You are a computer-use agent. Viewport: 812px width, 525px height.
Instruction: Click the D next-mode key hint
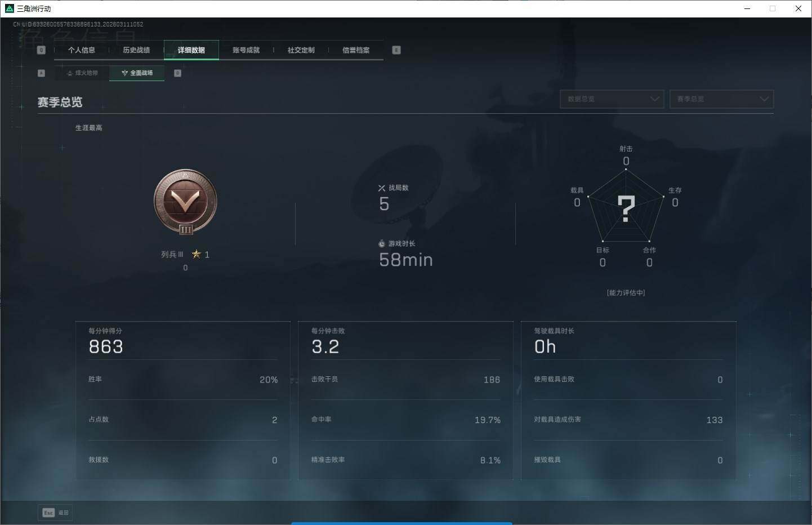[x=177, y=73]
